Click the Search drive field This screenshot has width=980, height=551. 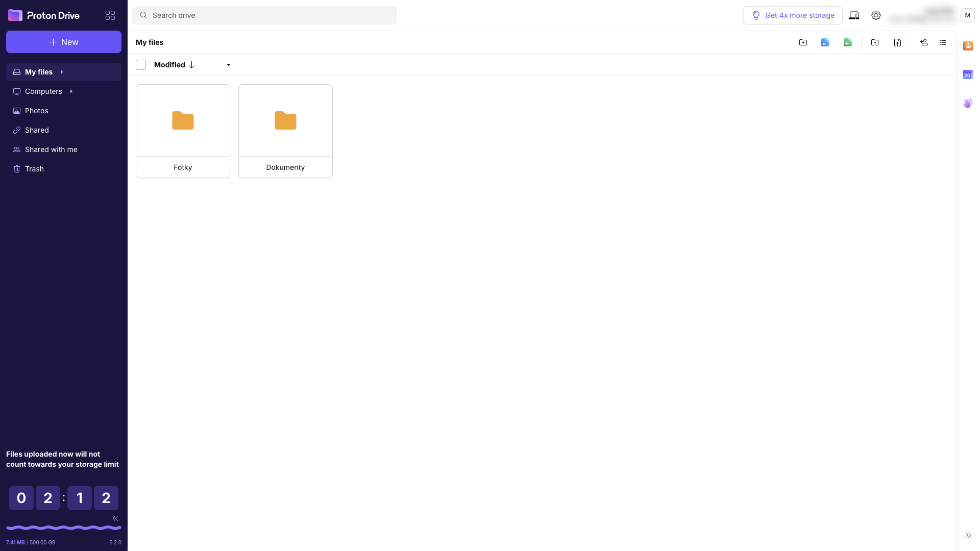tap(264, 15)
